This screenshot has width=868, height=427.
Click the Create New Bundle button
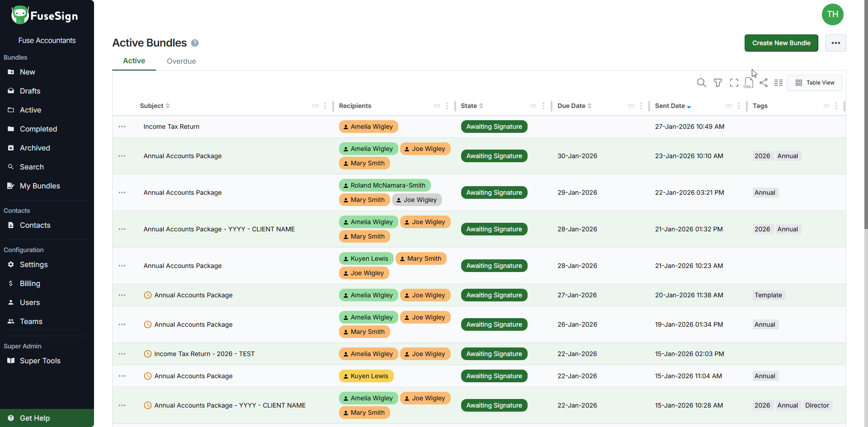point(781,43)
